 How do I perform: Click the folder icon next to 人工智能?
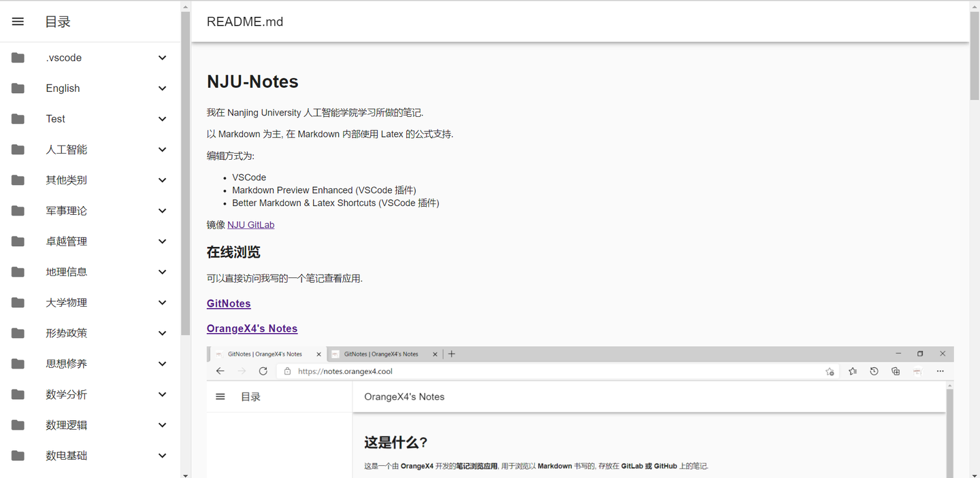[x=17, y=149]
